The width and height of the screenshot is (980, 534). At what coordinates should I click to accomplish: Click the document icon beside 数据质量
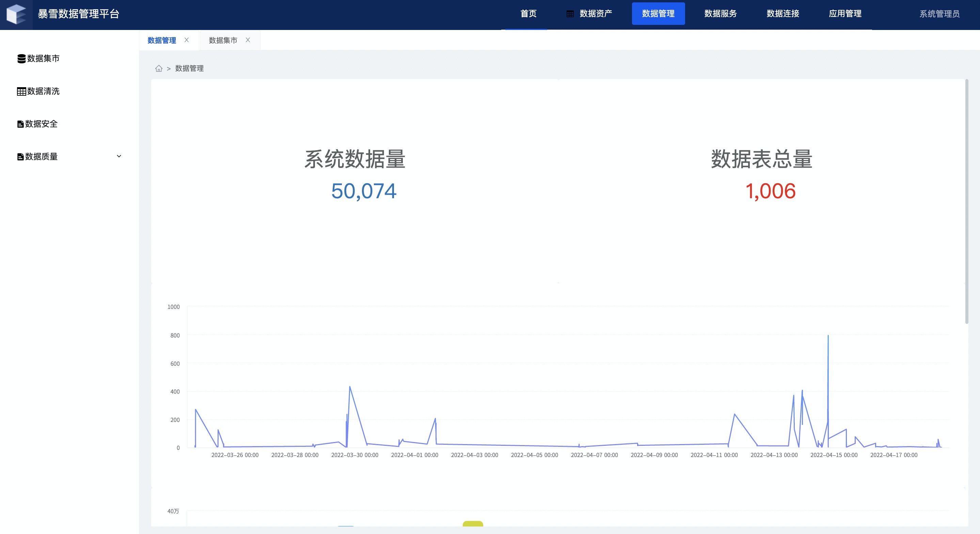[x=20, y=157]
